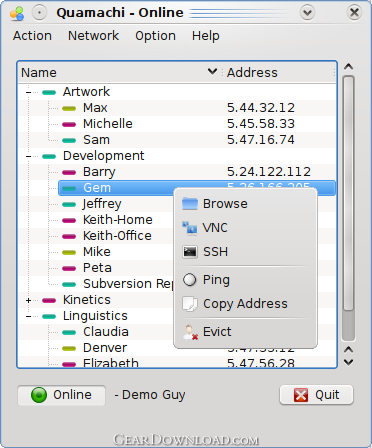Click the Evict user icon
Image resolution: width=372 pixels, height=448 pixels.
(190, 332)
